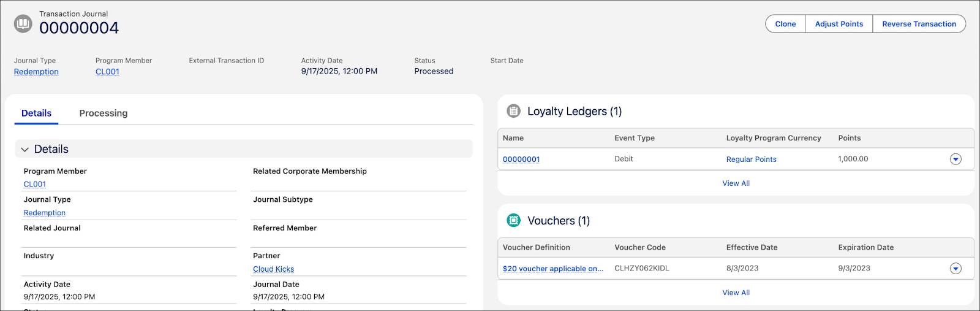The height and width of the screenshot is (311, 980).
Task: Open the Redemption journal type header link
Action: click(x=36, y=72)
